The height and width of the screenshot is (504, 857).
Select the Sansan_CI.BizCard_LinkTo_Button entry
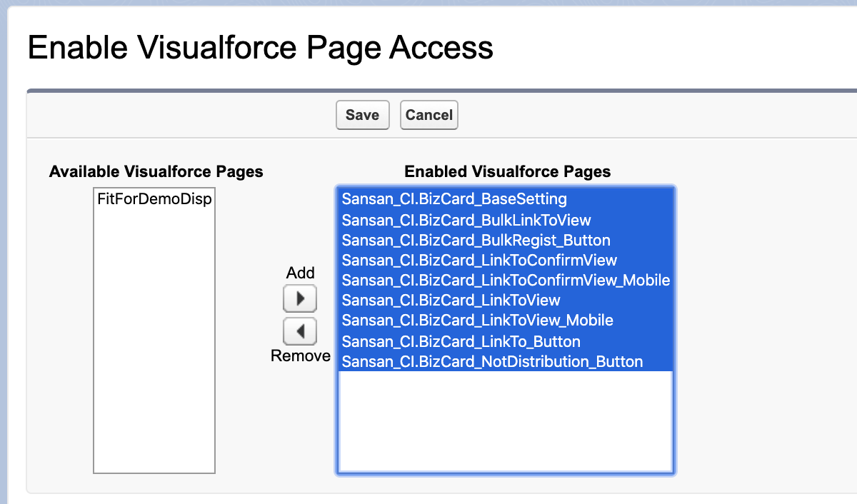coord(461,341)
